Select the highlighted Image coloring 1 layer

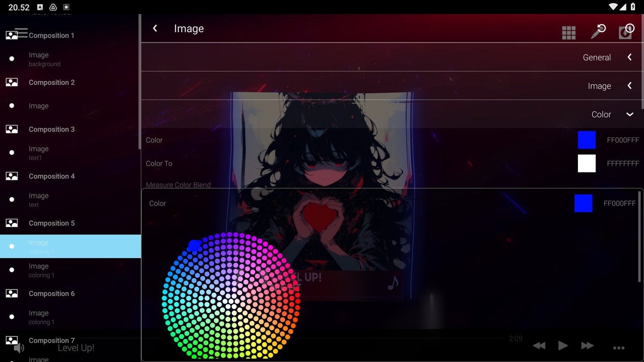pos(70,246)
